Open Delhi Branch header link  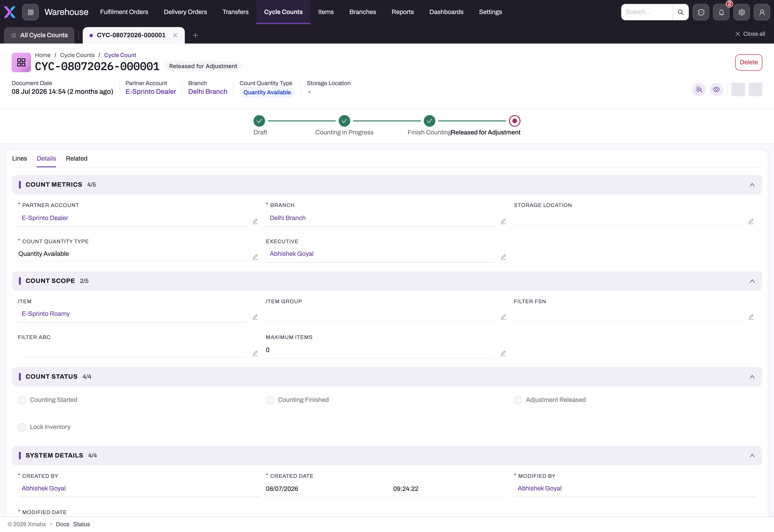tap(208, 92)
